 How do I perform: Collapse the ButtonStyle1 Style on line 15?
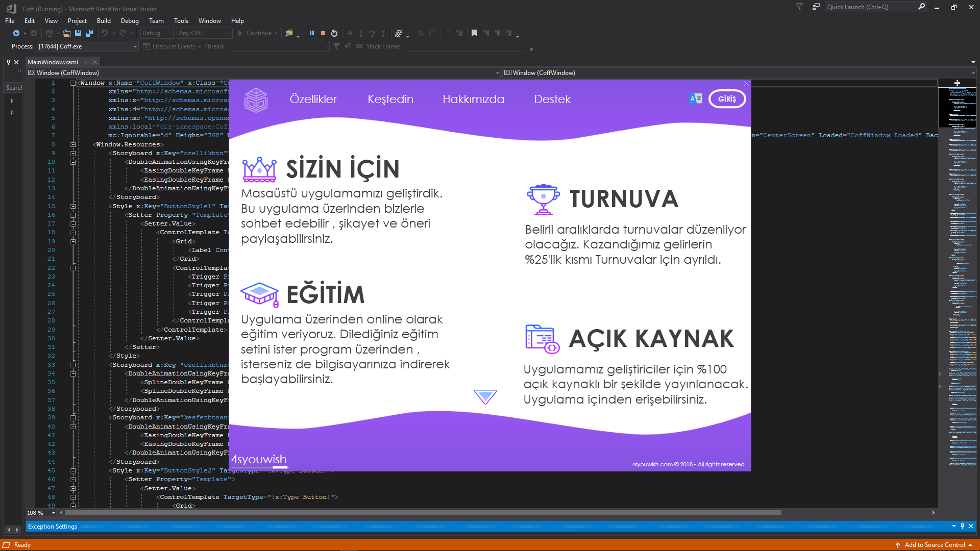tap(73, 207)
